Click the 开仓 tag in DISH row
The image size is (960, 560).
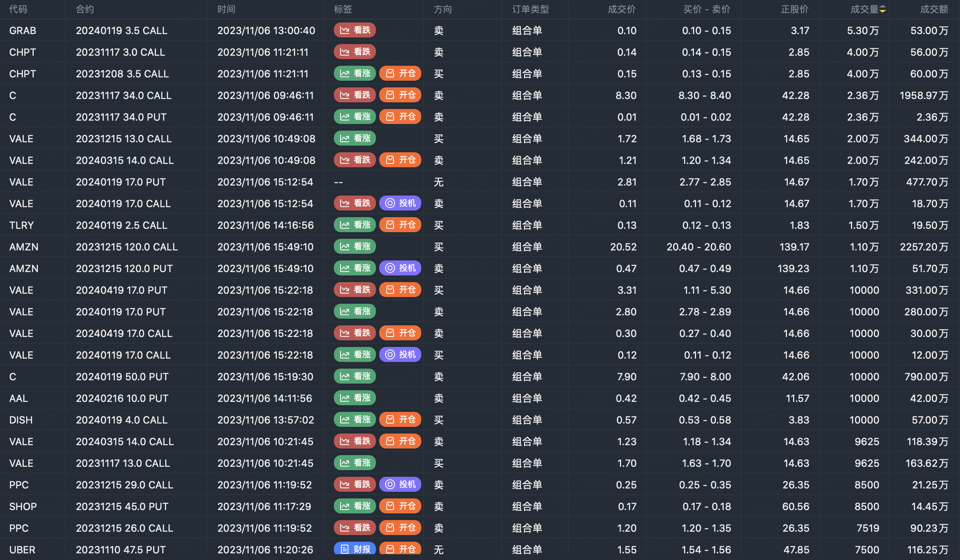click(400, 419)
